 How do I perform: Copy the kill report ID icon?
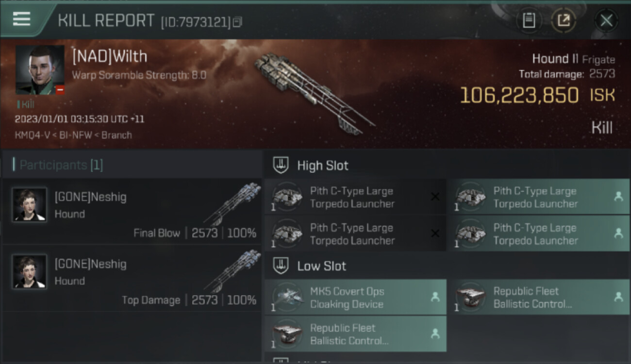tap(237, 22)
